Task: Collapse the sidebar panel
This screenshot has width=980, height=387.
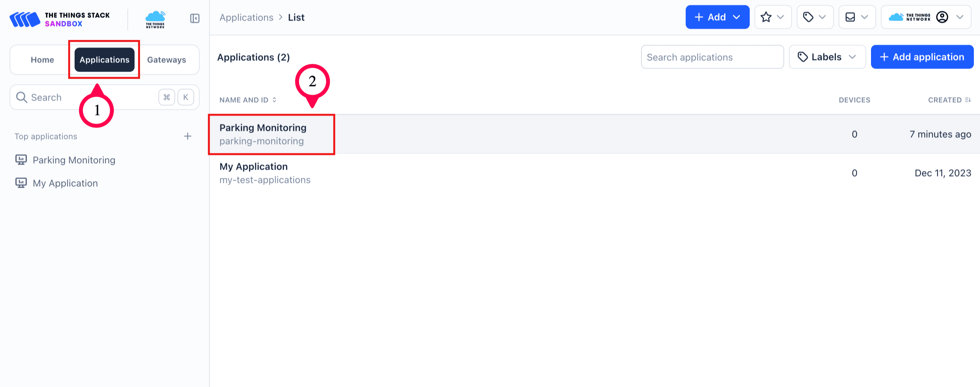Action: 194,18
